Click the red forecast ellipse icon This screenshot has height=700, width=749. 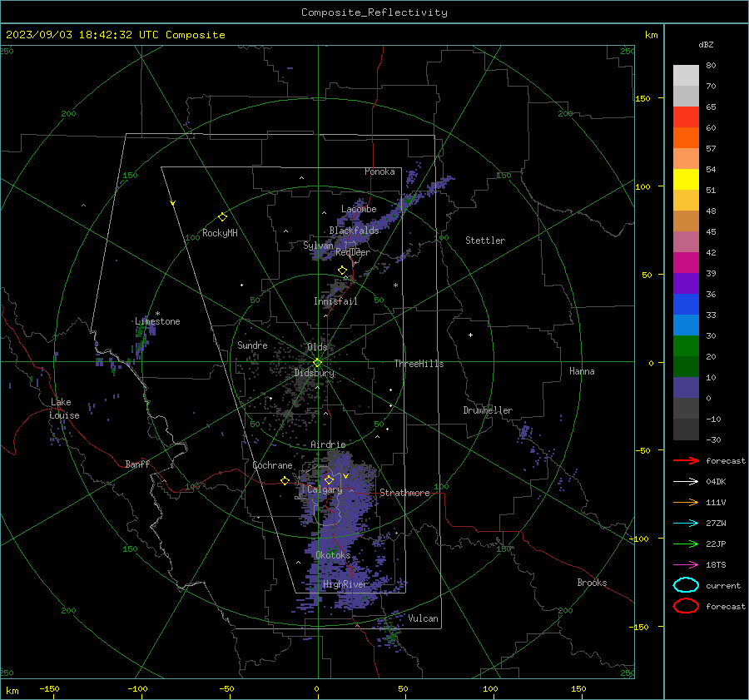(686, 606)
